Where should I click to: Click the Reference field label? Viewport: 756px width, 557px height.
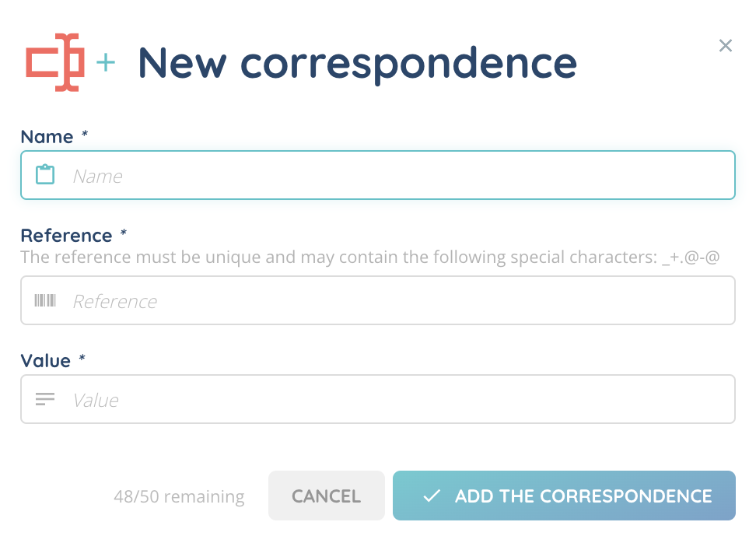(66, 236)
